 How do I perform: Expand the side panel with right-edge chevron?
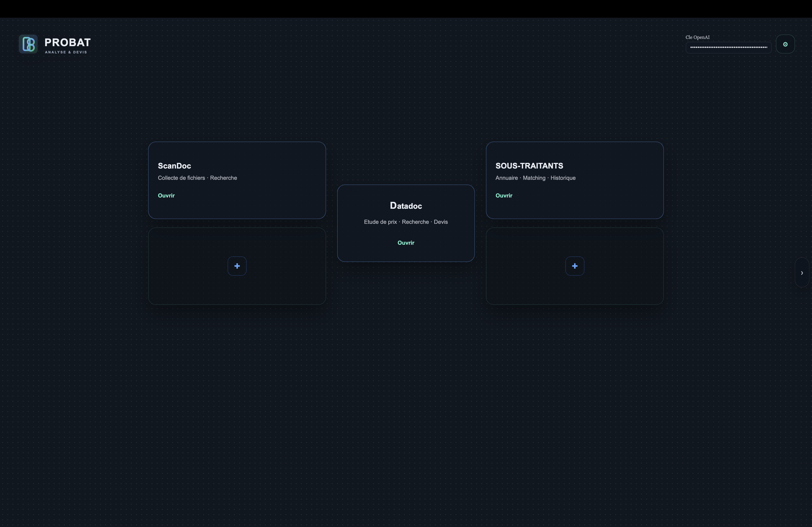point(802,273)
